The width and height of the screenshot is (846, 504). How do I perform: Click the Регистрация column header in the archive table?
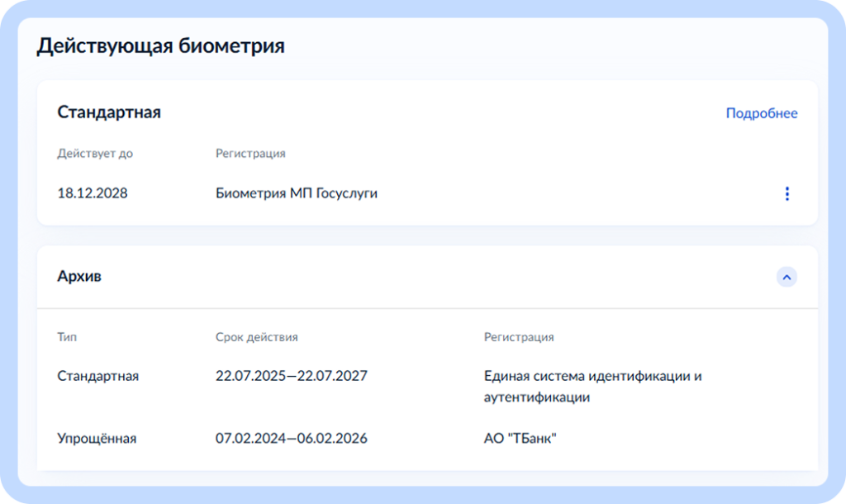pyautogui.click(x=519, y=337)
